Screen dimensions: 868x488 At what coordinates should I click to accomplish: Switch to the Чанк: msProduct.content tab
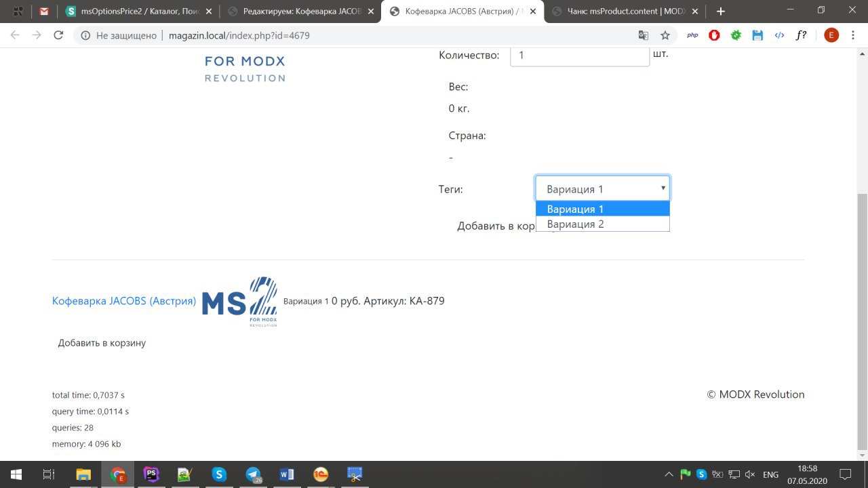pyautogui.click(x=623, y=12)
